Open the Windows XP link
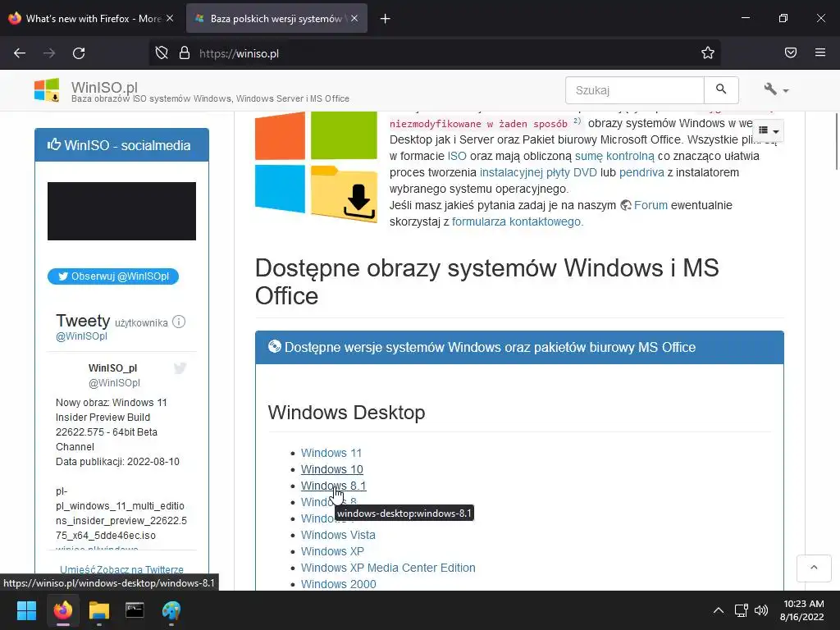The height and width of the screenshot is (630, 840). (332, 551)
